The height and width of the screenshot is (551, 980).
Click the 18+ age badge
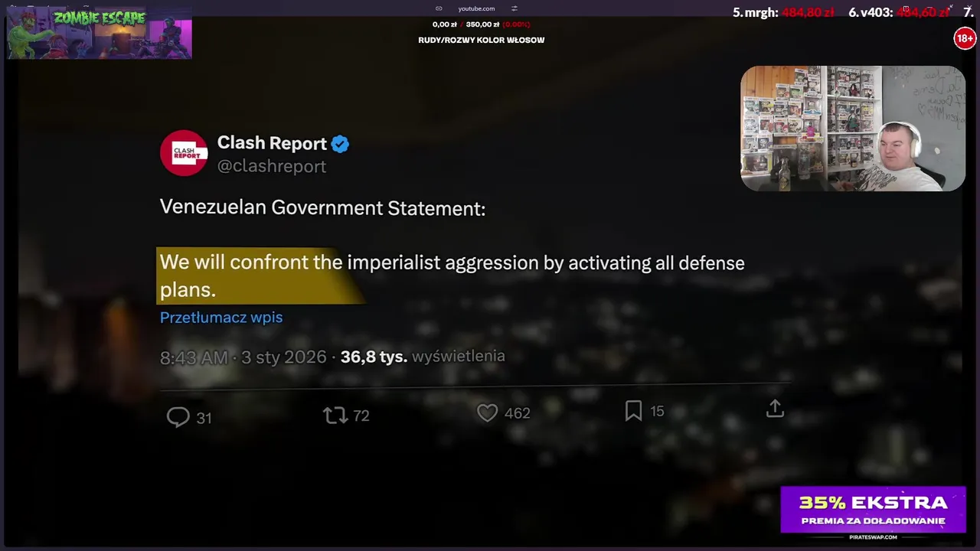pos(965,38)
